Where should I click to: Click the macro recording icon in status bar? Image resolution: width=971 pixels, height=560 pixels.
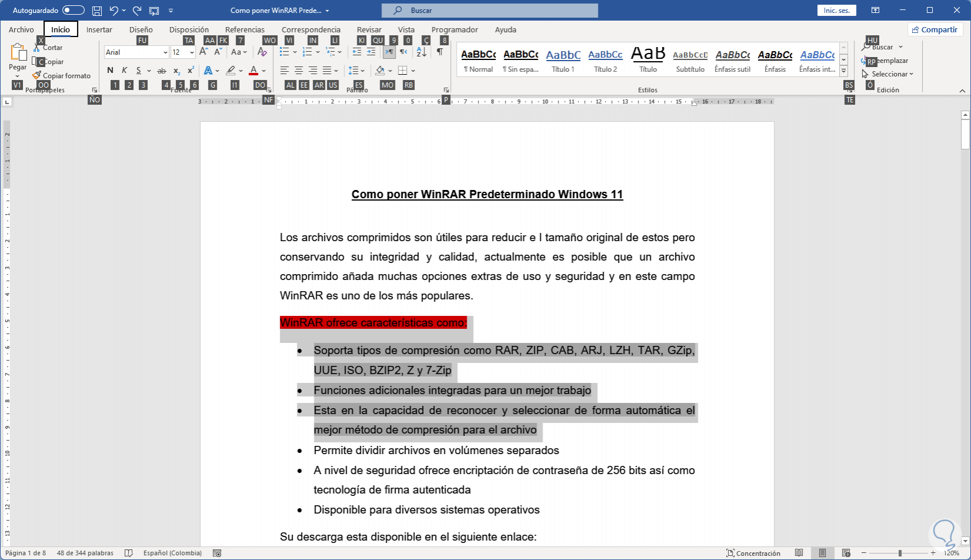pyautogui.click(x=217, y=553)
